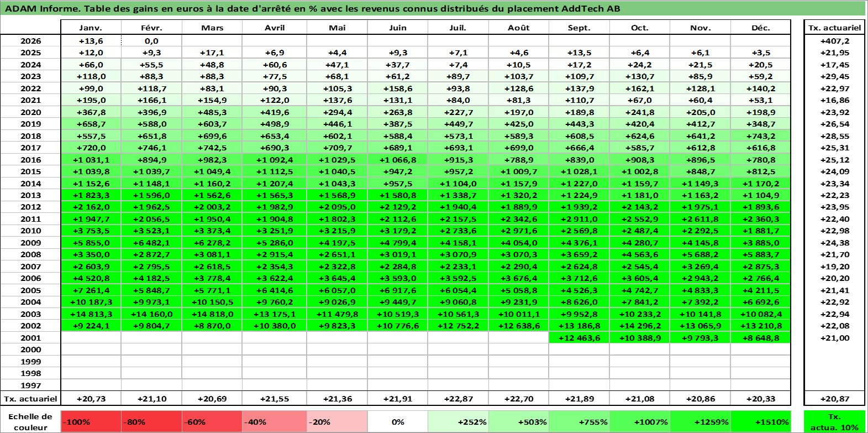
Task: Click the +1 227,0 cell for September 2014
Action: 579,184
